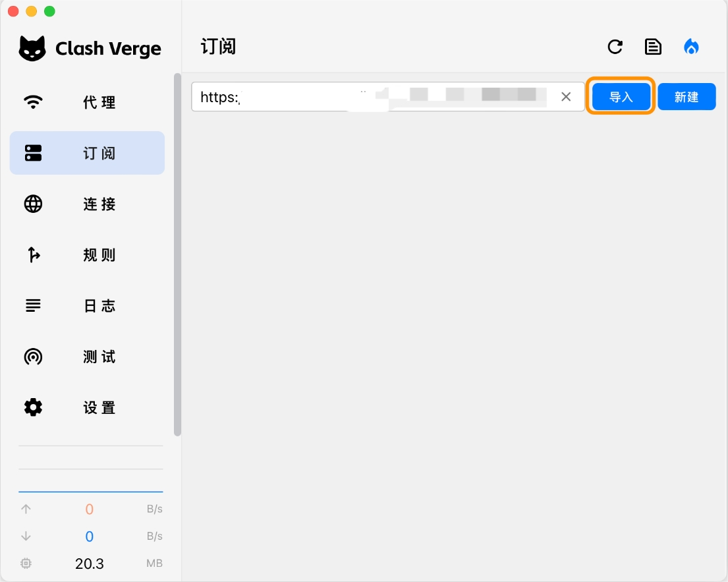Open the document icon in top-right header
This screenshot has width=728, height=582.
(x=653, y=47)
